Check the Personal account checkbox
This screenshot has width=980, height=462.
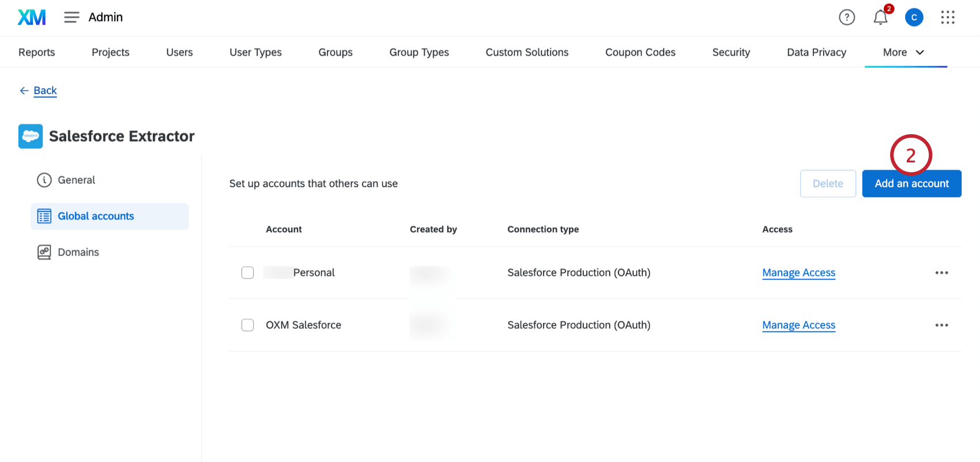[247, 272]
